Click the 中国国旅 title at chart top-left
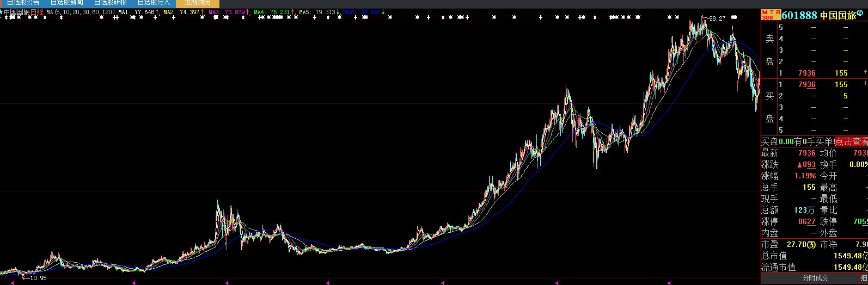The height and width of the screenshot is (285, 868). point(17,12)
